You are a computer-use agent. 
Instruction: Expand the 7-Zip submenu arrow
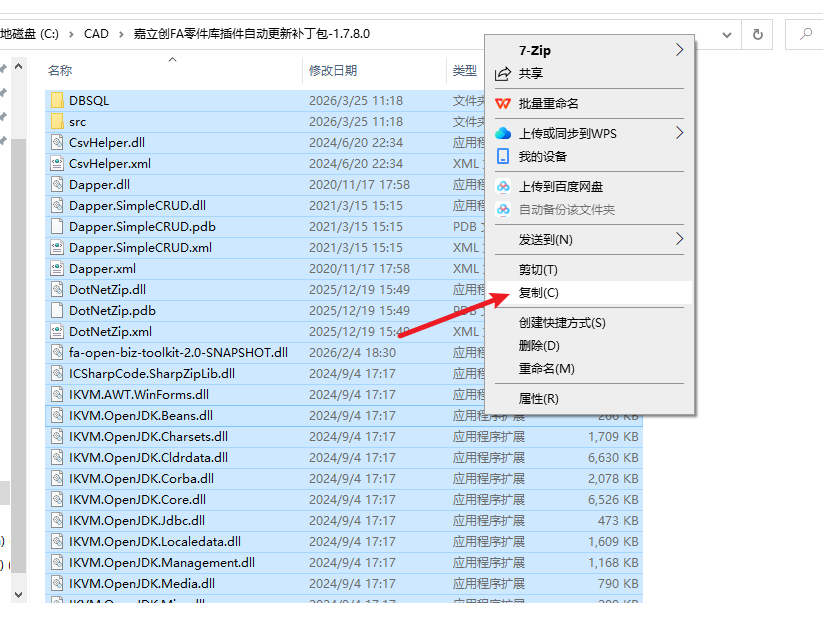click(680, 50)
